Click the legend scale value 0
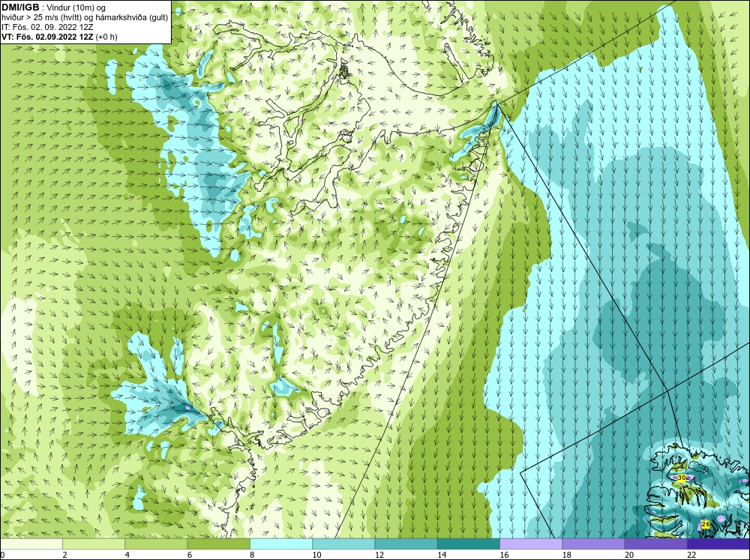Image resolution: width=750 pixels, height=560 pixels. [2, 555]
